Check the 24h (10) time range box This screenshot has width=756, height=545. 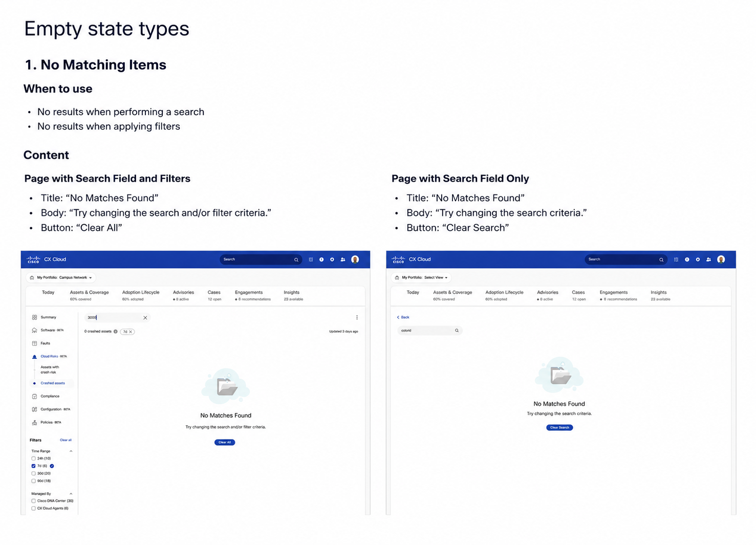tap(33, 459)
